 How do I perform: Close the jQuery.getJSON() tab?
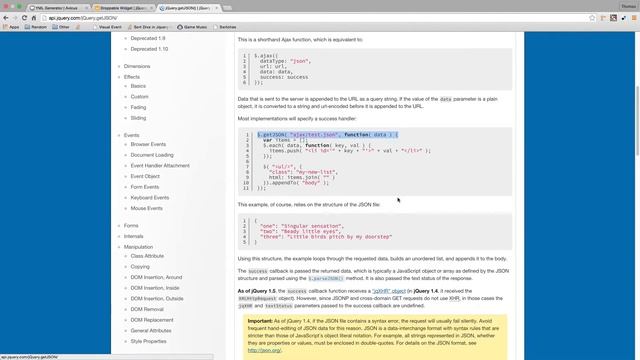point(217,8)
